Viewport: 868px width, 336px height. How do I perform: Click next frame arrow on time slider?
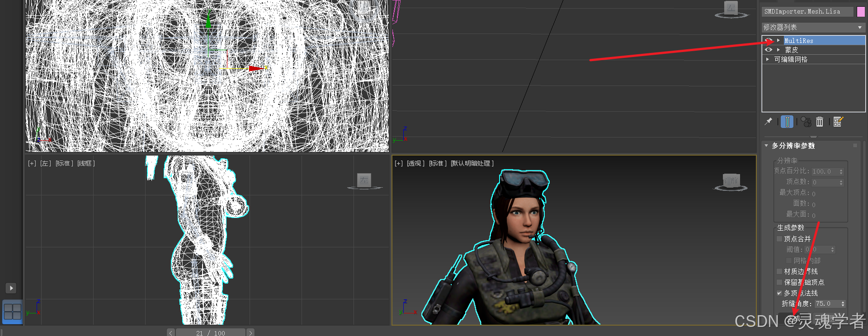click(250, 333)
